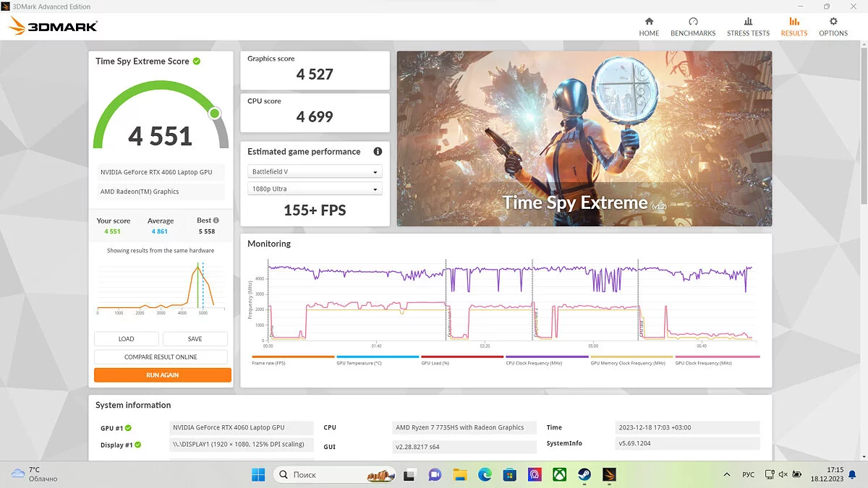Click the Best score info icon
This screenshot has width=868, height=488.
pyautogui.click(x=216, y=221)
